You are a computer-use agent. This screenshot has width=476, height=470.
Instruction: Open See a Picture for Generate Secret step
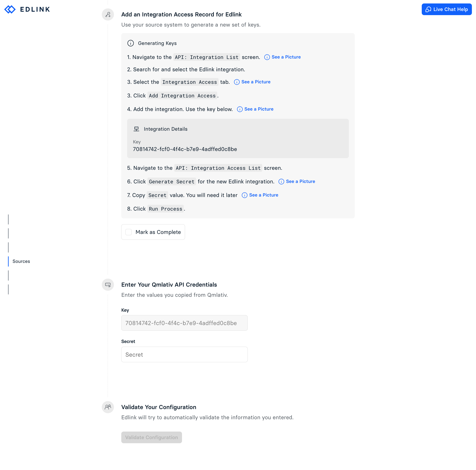click(x=297, y=182)
